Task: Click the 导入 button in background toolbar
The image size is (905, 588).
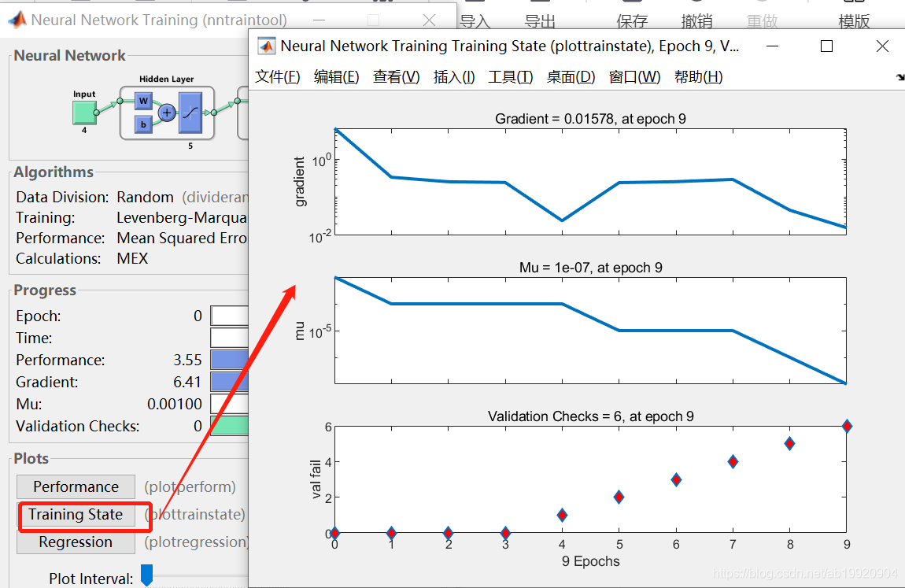Action: click(475, 20)
